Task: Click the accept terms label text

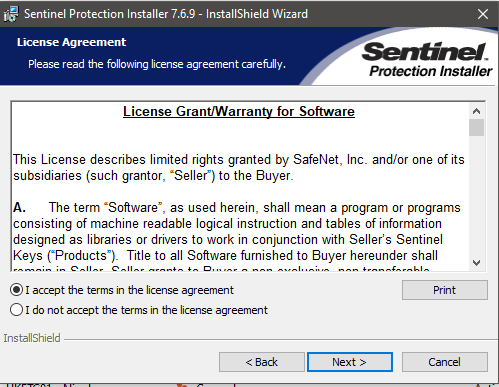Action: point(130,290)
